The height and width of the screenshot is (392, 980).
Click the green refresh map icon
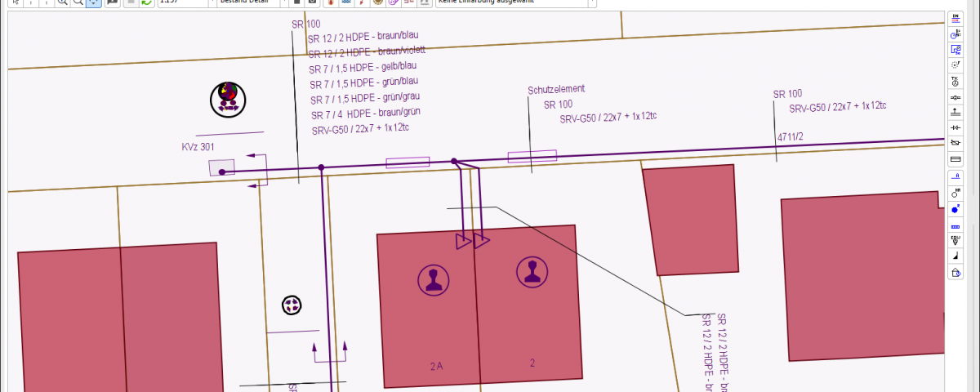pos(146,2)
